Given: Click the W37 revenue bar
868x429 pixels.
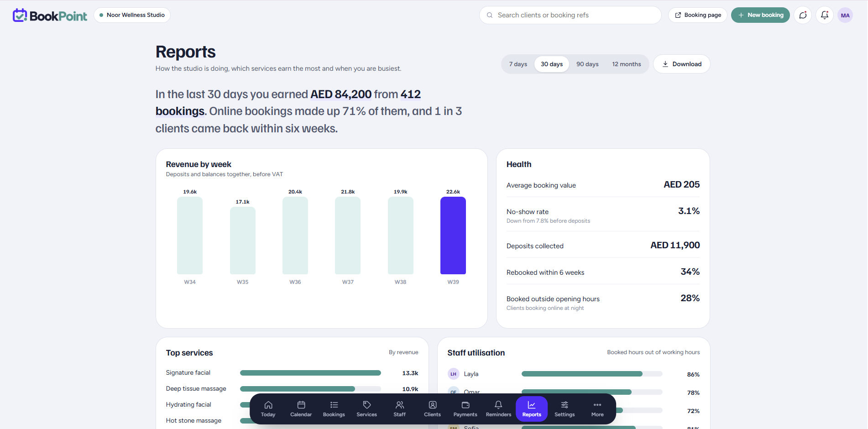Looking at the screenshot, I should click(348, 235).
